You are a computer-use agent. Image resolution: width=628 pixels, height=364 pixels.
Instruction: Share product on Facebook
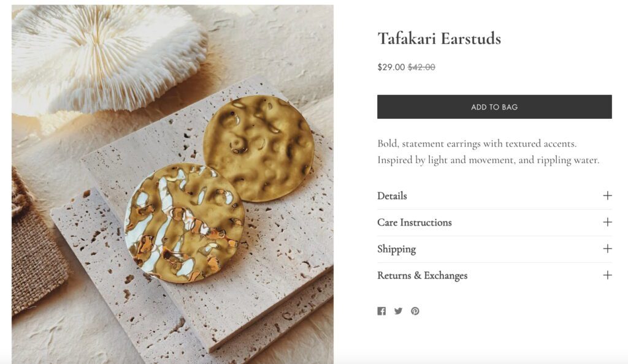[381, 311]
